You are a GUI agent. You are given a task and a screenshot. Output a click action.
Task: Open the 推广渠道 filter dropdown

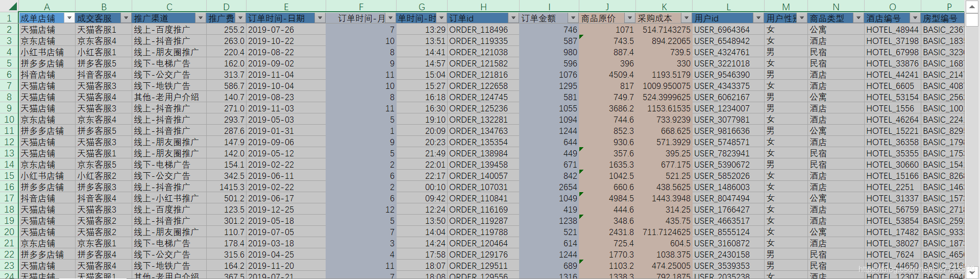(x=201, y=18)
